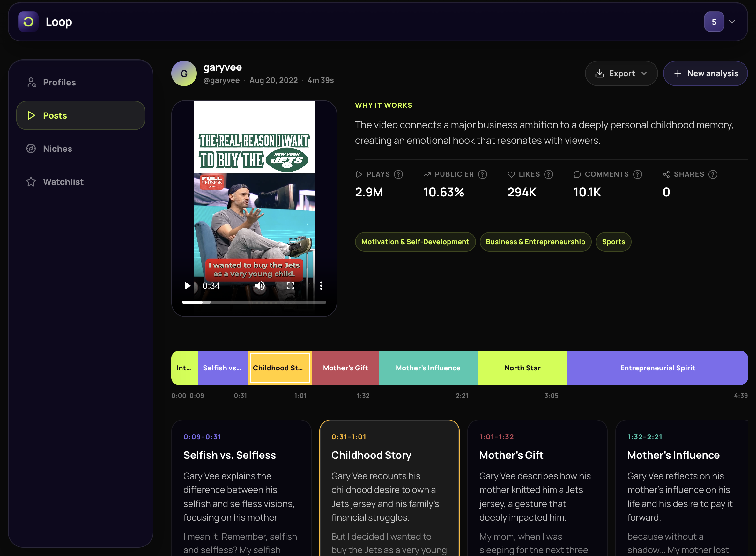Select the Childhood St... timeline segment

coord(280,368)
